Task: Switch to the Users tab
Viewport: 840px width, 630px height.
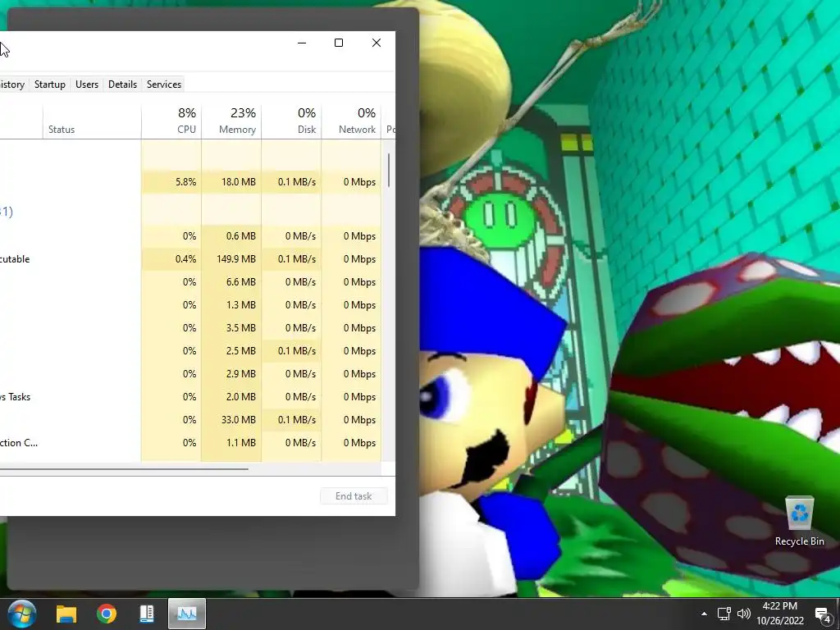Action: pyautogui.click(x=87, y=84)
